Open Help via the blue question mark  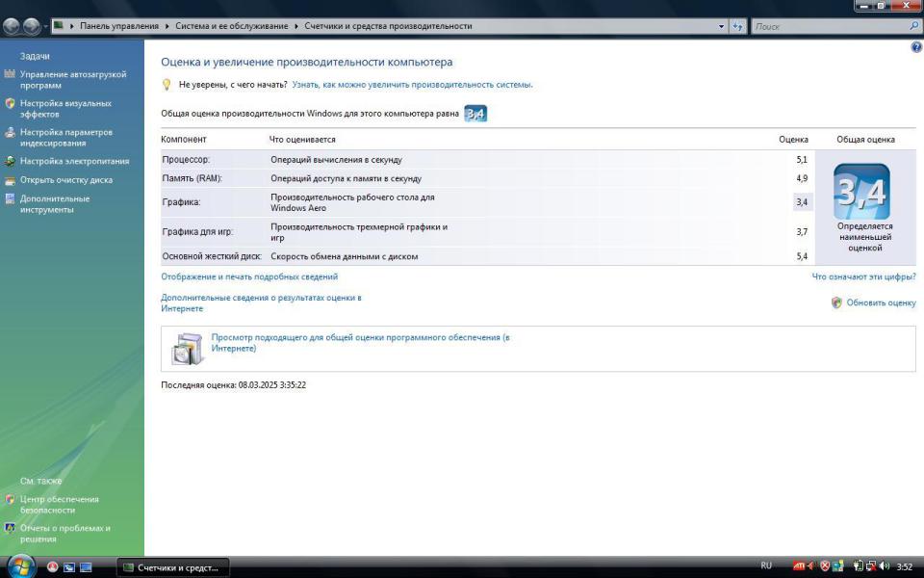coord(916,48)
